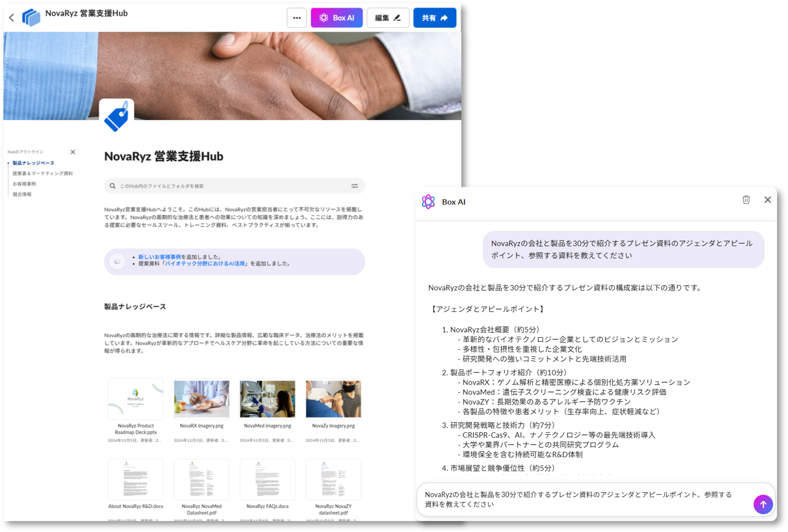This screenshot has width=788, height=532.
Task: Open the three-dots more options menu
Action: pos(297,18)
